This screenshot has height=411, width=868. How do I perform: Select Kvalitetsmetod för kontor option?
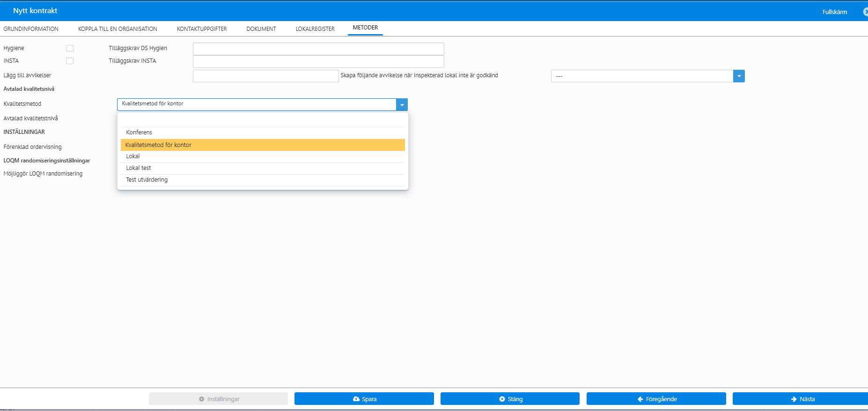pyautogui.click(x=263, y=145)
